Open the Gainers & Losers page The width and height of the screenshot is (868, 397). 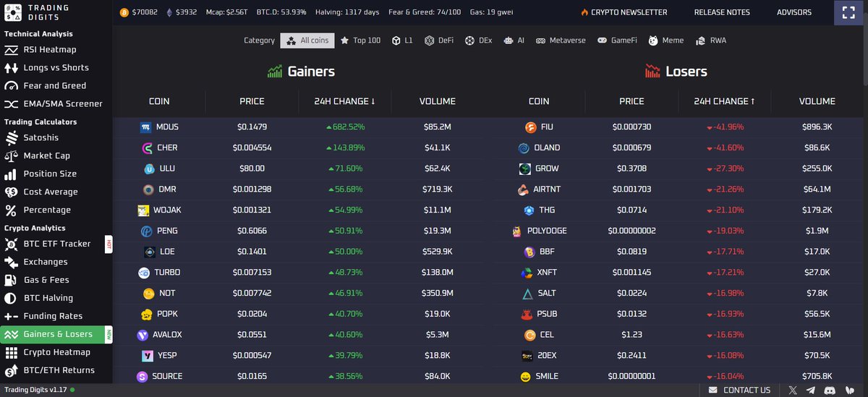56,334
